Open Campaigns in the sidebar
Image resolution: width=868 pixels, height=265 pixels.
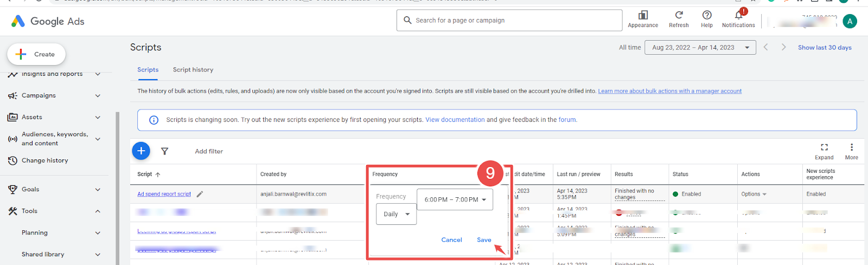click(x=39, y=95)
